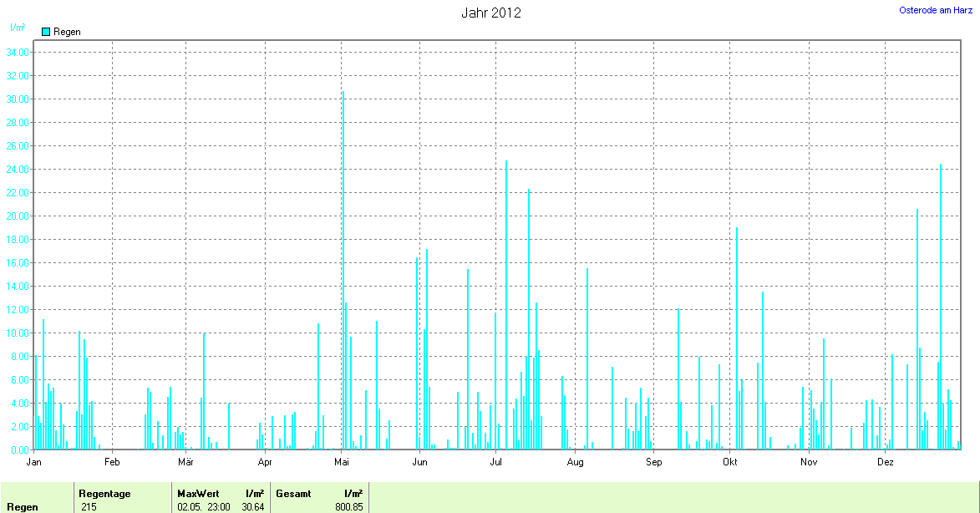
Task: Click the Mai label on the x-axis
Action: point(343,461)
